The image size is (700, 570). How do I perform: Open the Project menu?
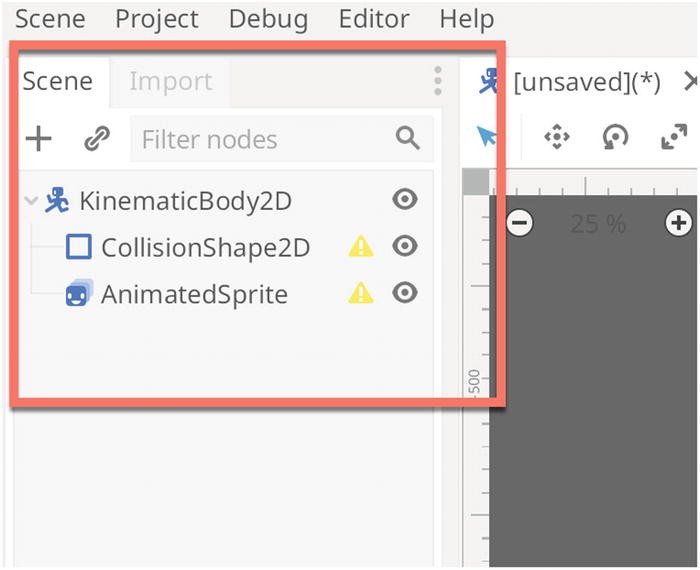coord(157,20)
